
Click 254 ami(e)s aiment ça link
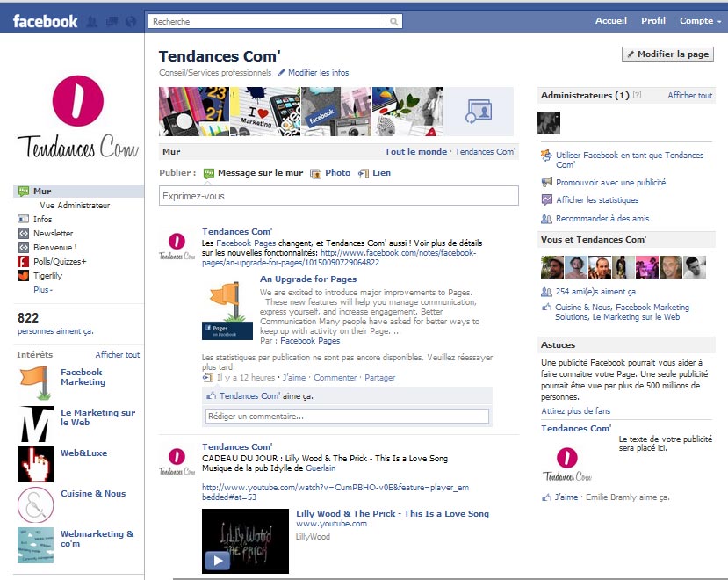click(595, 292)
